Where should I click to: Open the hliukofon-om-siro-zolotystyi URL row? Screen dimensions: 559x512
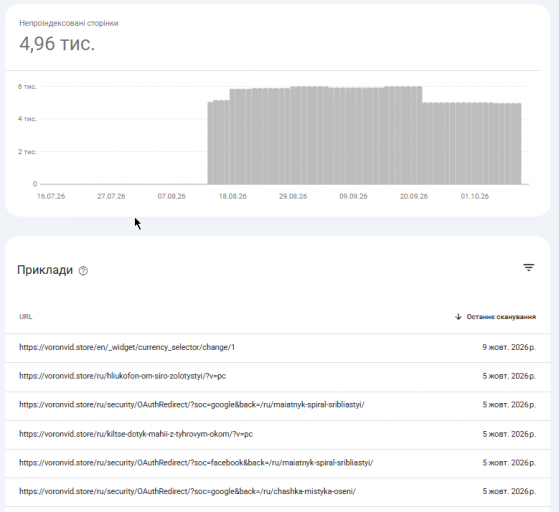click(277, 376)
